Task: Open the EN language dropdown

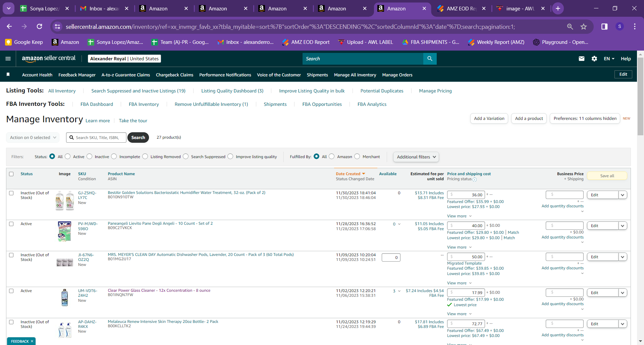Action: coord(609,59)
